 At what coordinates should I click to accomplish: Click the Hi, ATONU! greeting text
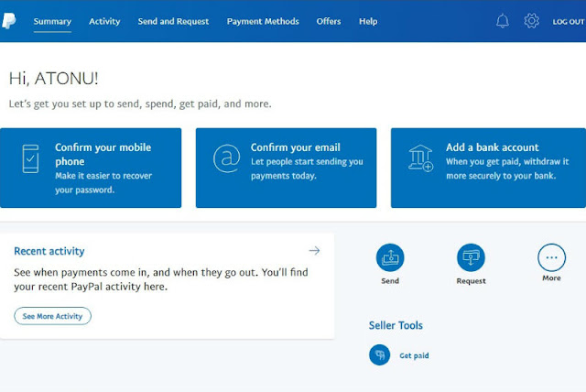coord(53,79)
